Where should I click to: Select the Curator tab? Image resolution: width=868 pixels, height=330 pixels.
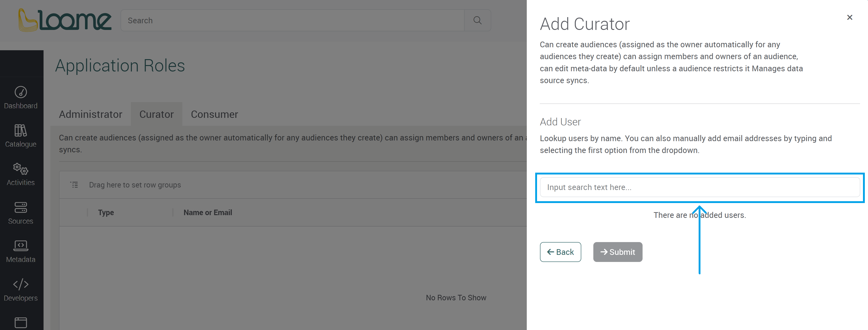click(156, 114)
